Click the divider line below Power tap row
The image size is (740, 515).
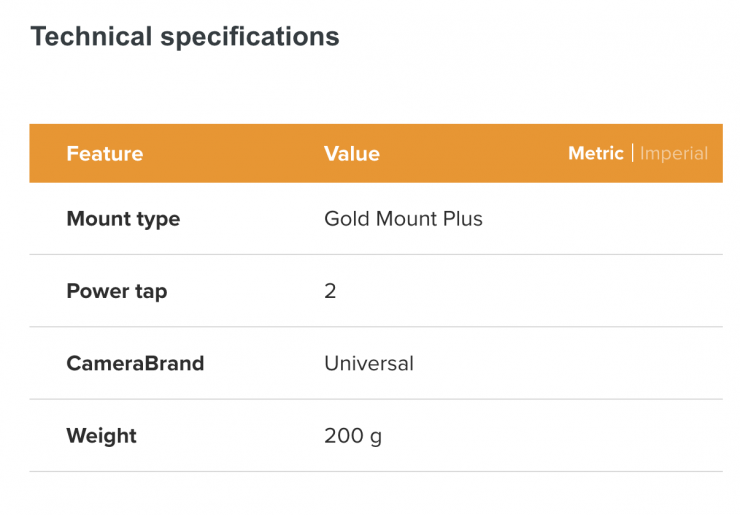[376, 327]
